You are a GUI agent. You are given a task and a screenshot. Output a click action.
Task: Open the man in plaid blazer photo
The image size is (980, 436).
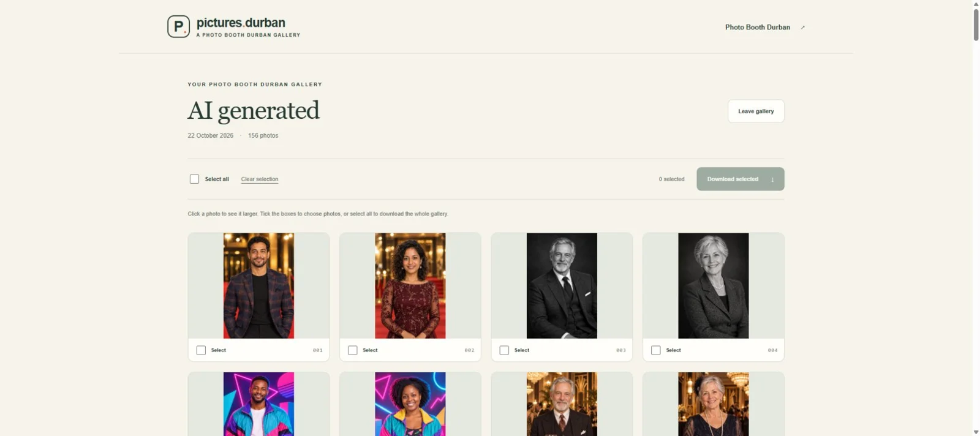258,285
